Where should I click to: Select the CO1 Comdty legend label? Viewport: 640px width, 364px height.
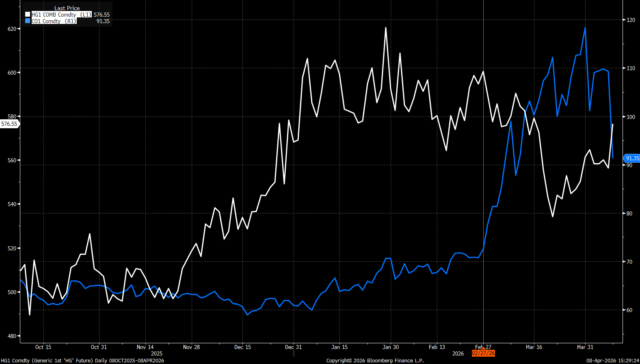click(x=54, y=21)
